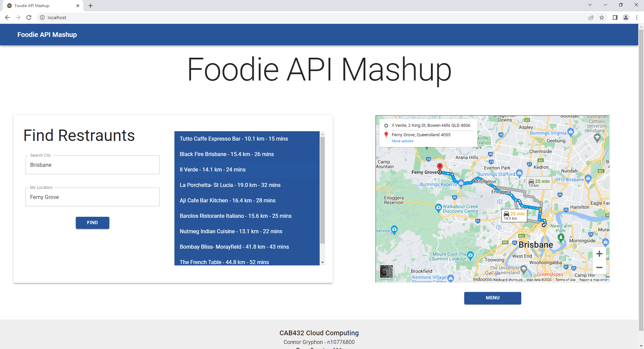Bookmark this page with the star icon

coord(602,17)
